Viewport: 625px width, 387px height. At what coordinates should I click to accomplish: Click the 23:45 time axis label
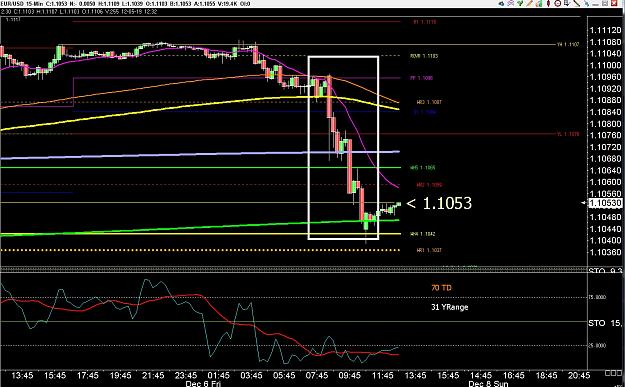pyautogui.click(x=186, y=375)
